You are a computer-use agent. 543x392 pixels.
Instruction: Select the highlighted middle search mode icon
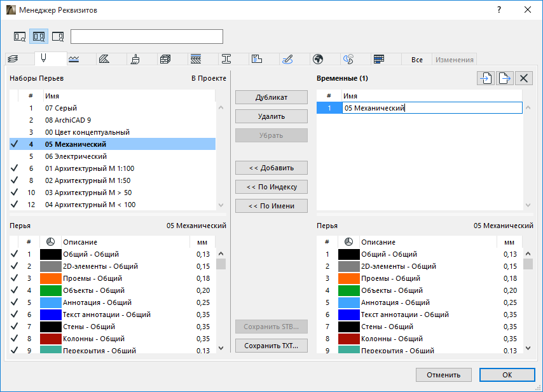pyautogui.click(x=38, y=36)
